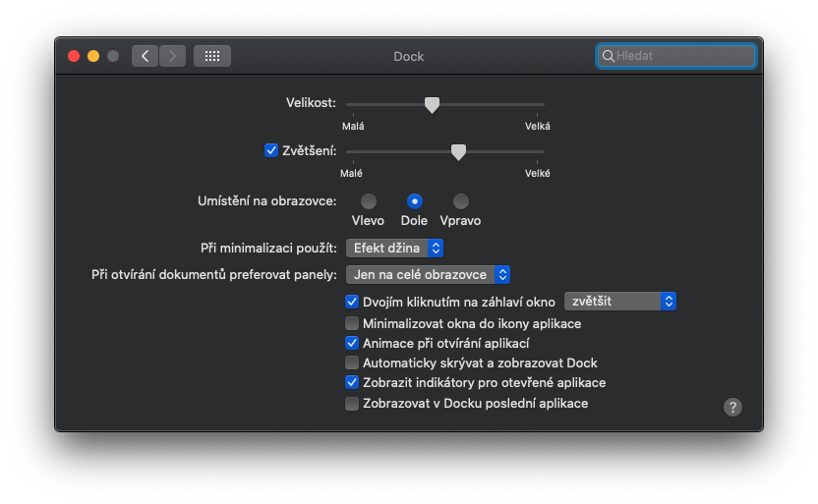Viewport: 818px width, 504px height.
Task: Click the red close window button
Action: [x=74, y=56]
